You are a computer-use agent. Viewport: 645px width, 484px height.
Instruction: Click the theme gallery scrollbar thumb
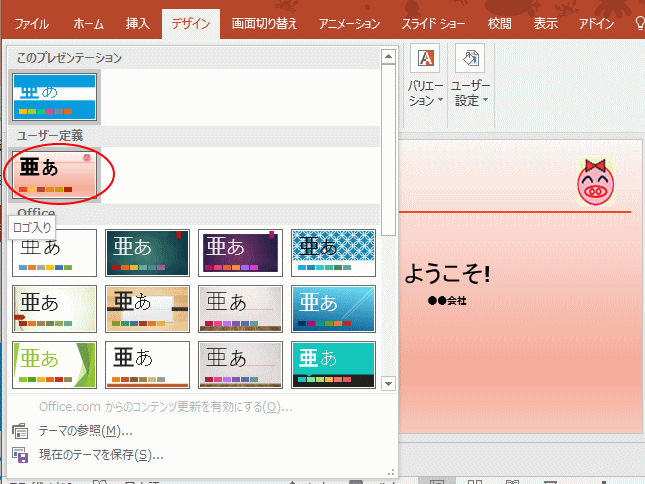[x=388, y=150]
